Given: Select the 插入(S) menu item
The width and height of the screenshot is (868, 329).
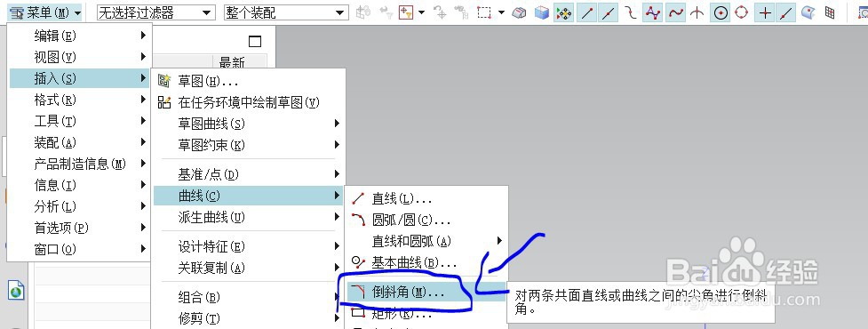Looking at the screenshot, I should point(80,78).
